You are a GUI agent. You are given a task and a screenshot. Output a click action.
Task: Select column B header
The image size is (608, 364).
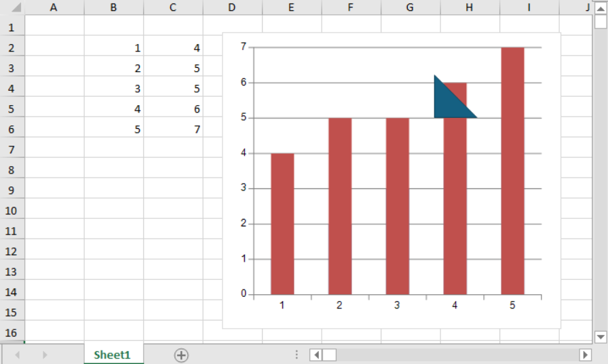[113, 7]
